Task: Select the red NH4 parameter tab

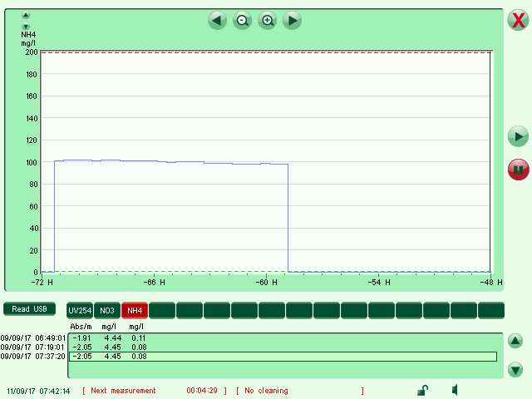Action: pos(135,310)
